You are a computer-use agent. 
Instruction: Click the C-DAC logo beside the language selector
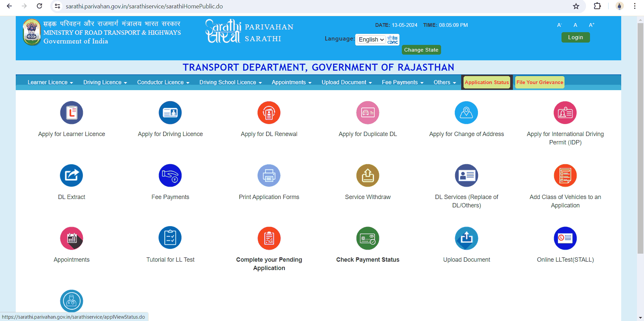[392, 40]
